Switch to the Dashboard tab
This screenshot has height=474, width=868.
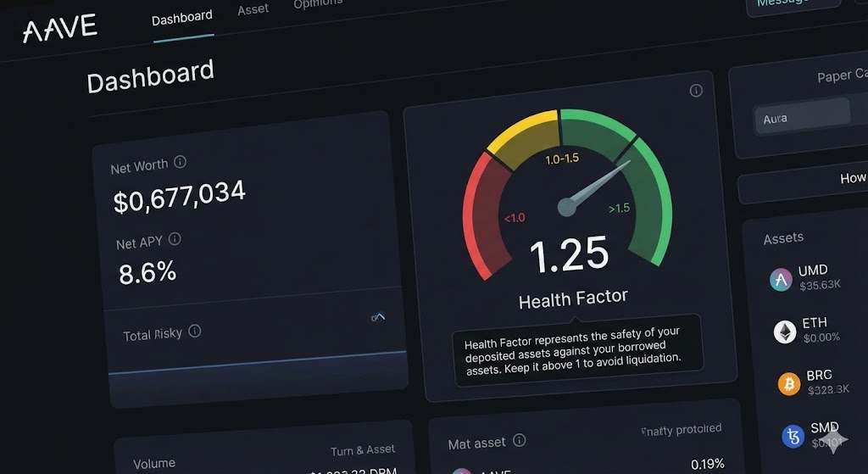pyautogui.click(x=181, y=17)
